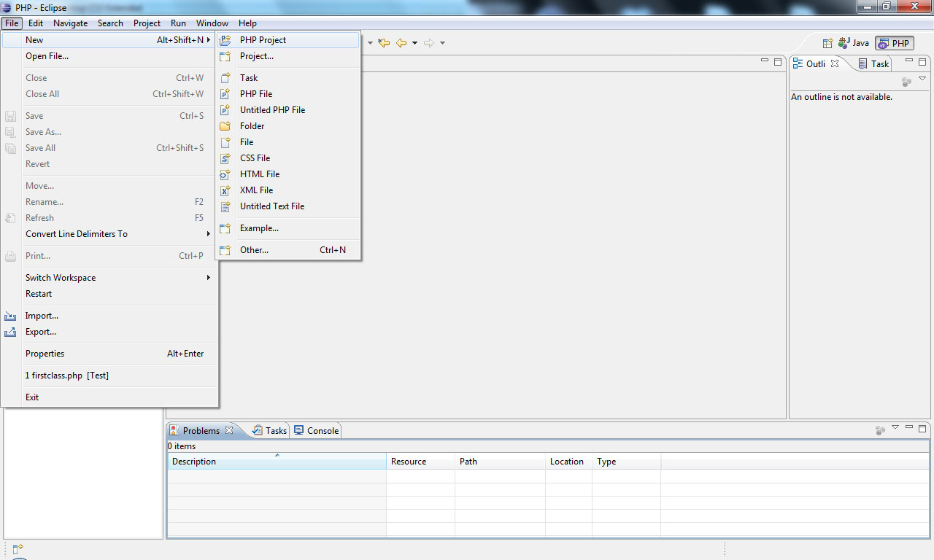
Task: Click the Import icon in File menu
Action: click(10, 316)
